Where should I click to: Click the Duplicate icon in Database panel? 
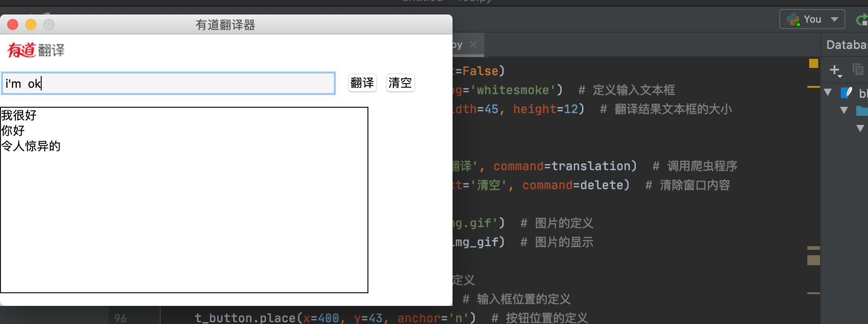(x=858, y=69)
